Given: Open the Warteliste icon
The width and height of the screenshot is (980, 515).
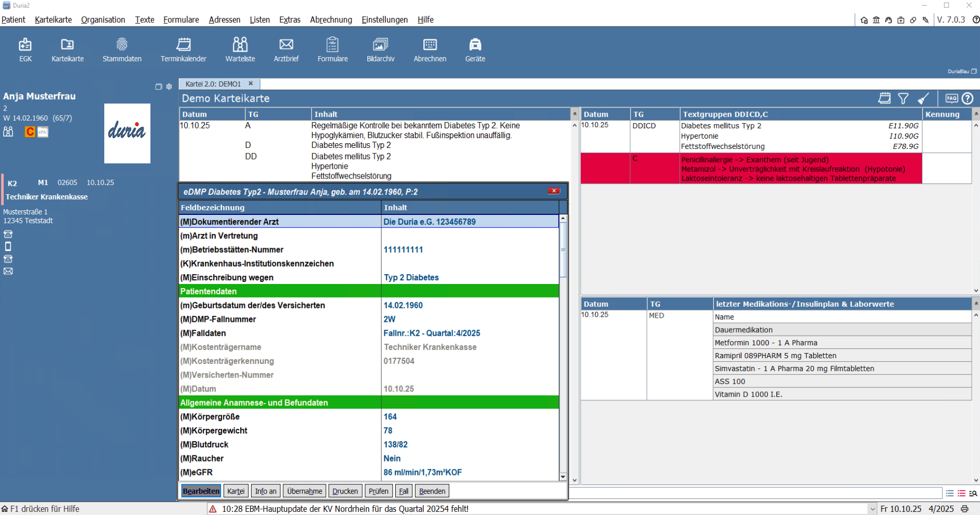Looking at the screenshot, I should pyautogui.click(x=240, y=50).
